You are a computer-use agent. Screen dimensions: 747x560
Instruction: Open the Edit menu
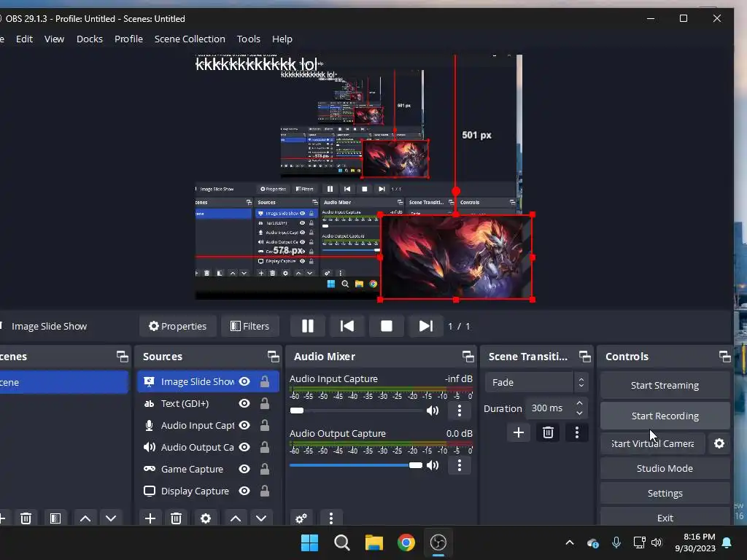pos(24,39)
